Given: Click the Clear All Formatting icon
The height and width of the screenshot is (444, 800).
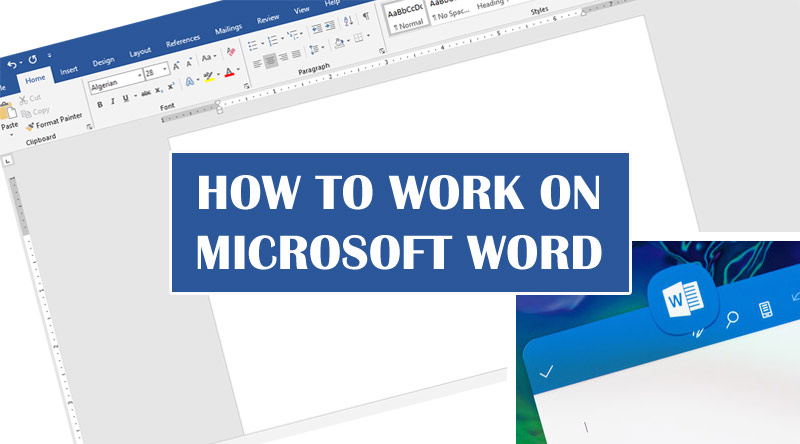Looking at the screenshot, I should click(231, 52).
